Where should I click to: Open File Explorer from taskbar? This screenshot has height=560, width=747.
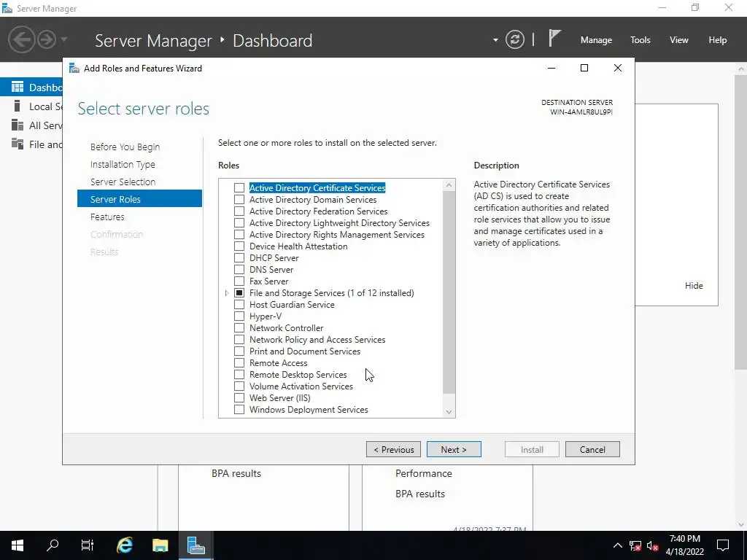tap(160, 545)
